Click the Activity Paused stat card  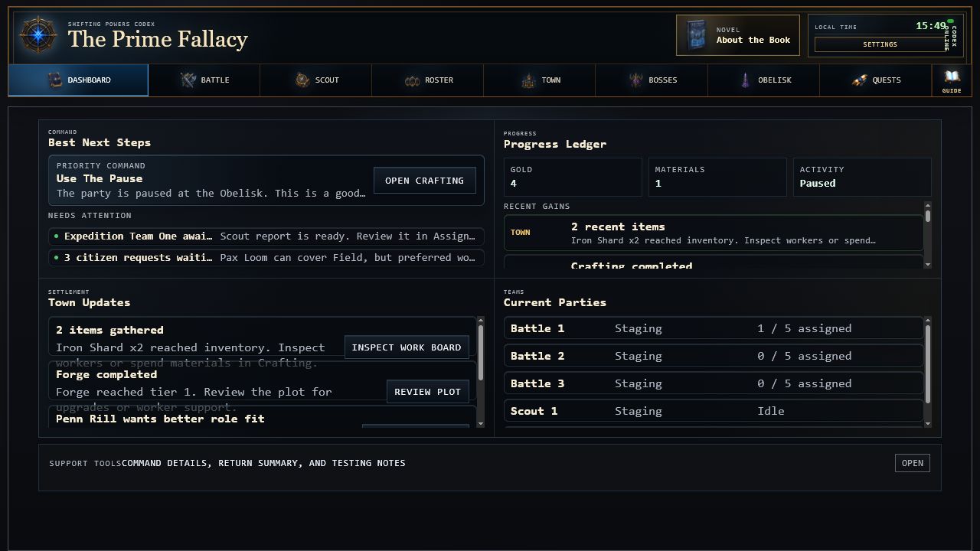[862, 178]
